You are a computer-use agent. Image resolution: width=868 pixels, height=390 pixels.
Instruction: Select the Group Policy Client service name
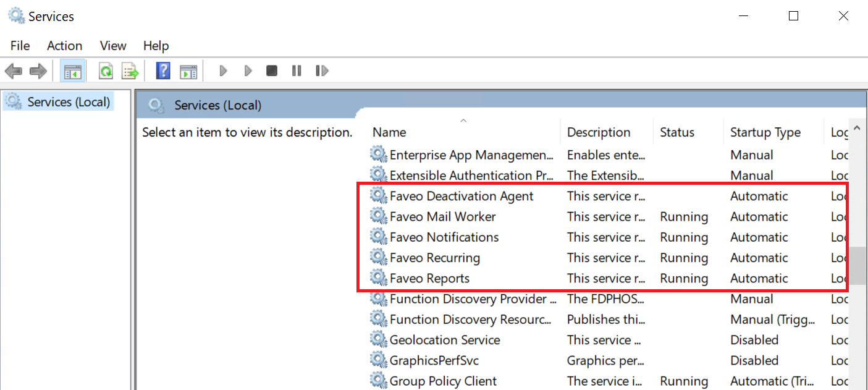[443, 381]
